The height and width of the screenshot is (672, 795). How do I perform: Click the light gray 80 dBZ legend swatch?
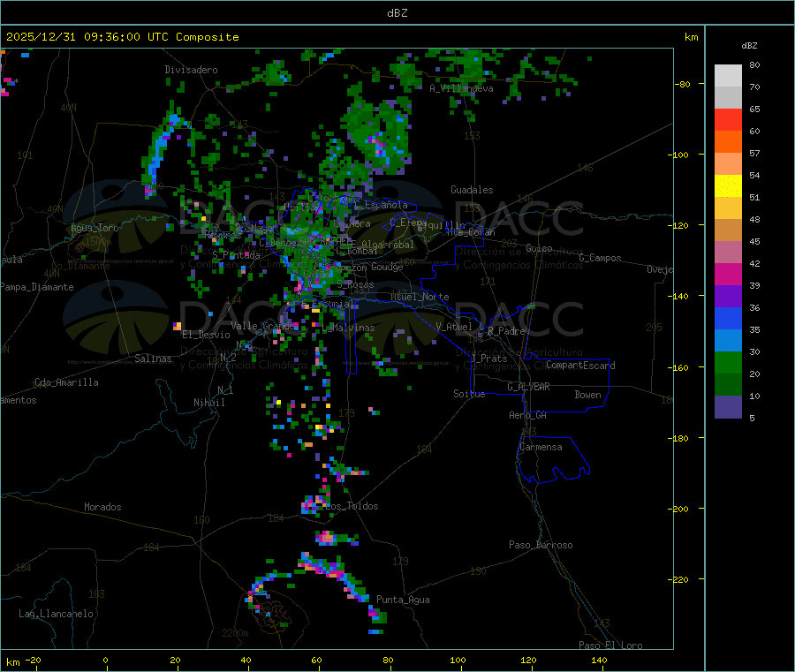pos(728,76)
